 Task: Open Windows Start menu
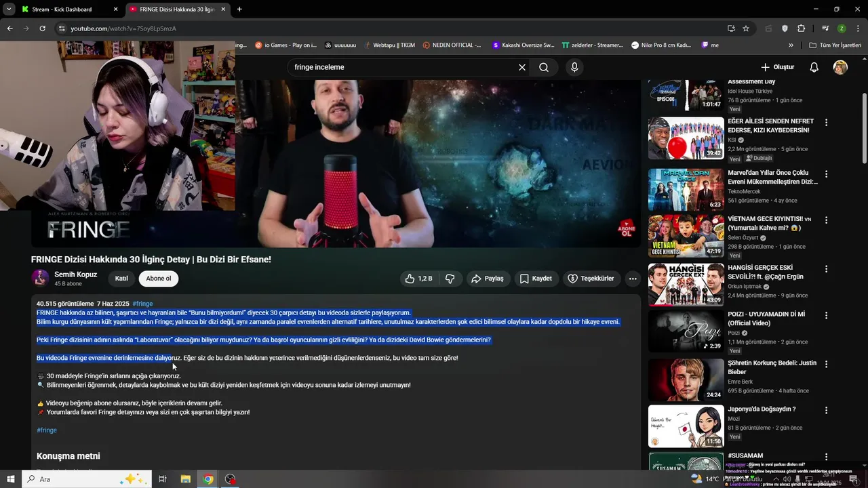pos(10,479)
